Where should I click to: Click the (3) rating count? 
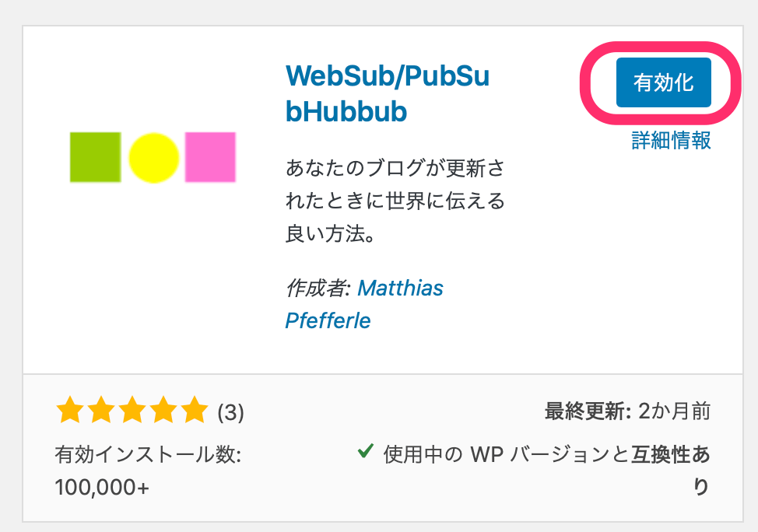tap(230, 412)
